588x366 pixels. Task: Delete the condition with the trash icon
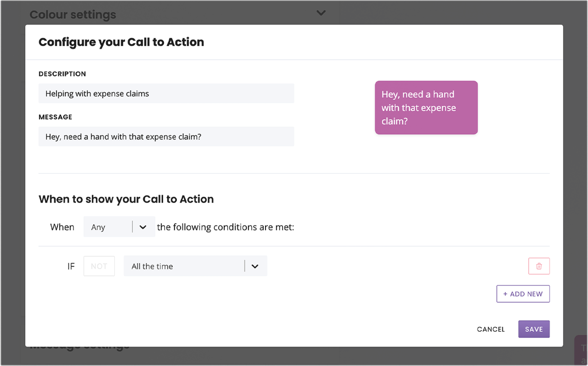click(539, 266)
